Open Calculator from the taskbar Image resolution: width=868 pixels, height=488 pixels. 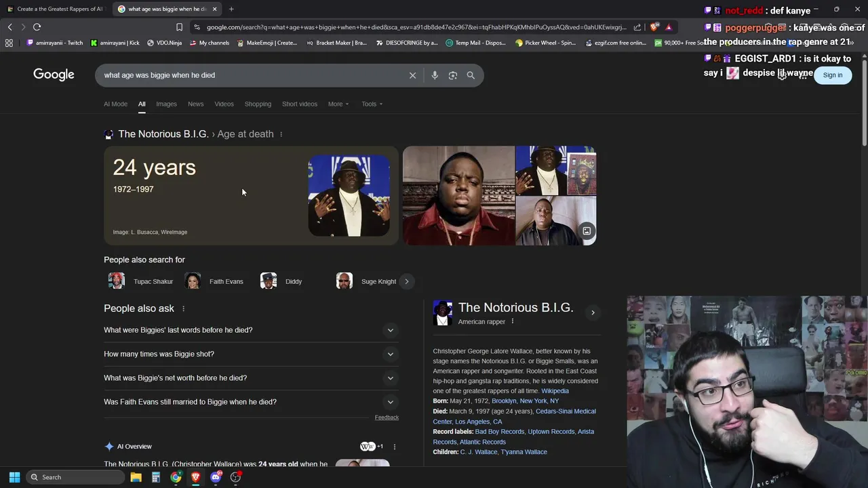click(x=155, y=477)
